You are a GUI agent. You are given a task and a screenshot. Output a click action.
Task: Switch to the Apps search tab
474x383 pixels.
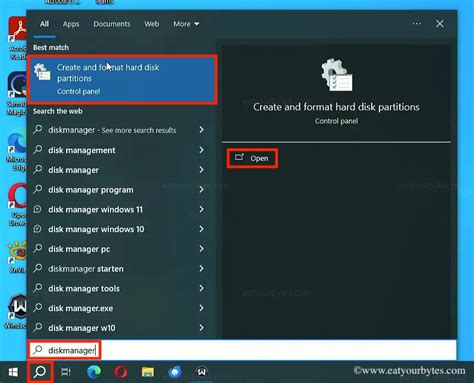(71, 24)
